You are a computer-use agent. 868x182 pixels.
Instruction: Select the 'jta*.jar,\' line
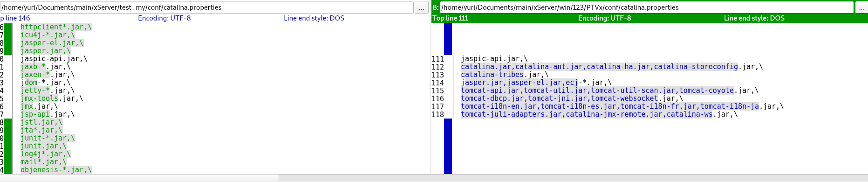(41, 130)
